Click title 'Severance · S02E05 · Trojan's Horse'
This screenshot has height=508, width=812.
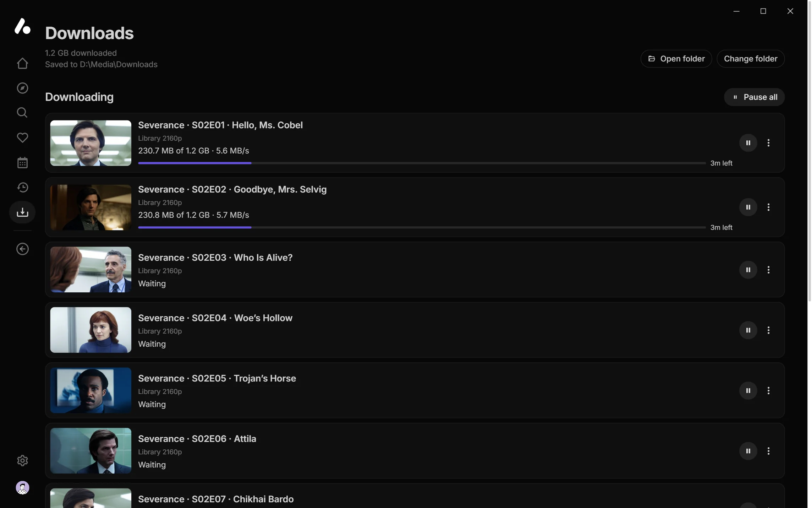click(x=217, y=378)
